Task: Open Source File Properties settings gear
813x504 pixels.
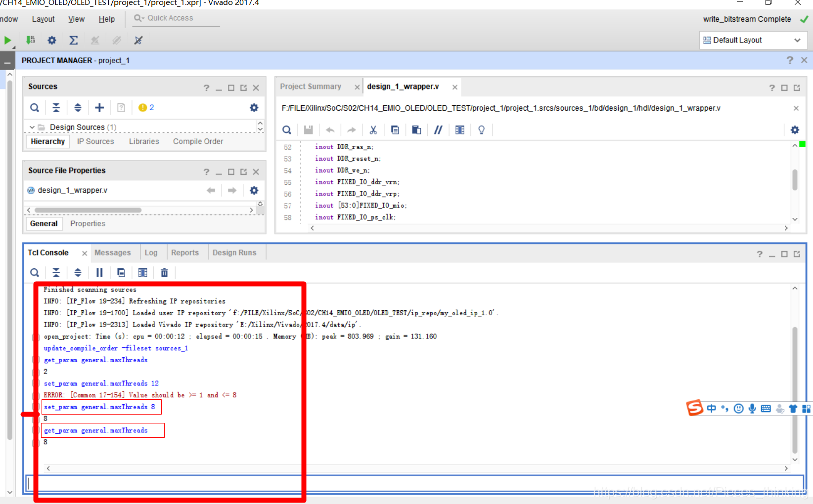Action: (x=254, y=190)
